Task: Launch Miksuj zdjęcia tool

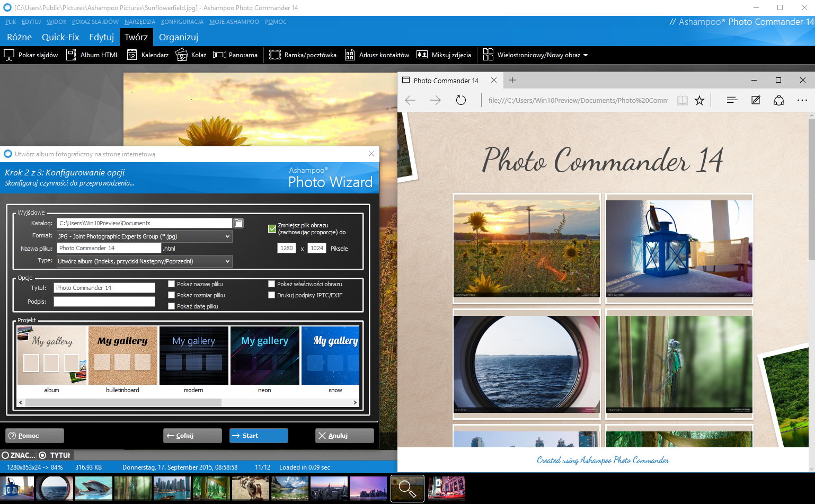Action: tap(444, 55)
